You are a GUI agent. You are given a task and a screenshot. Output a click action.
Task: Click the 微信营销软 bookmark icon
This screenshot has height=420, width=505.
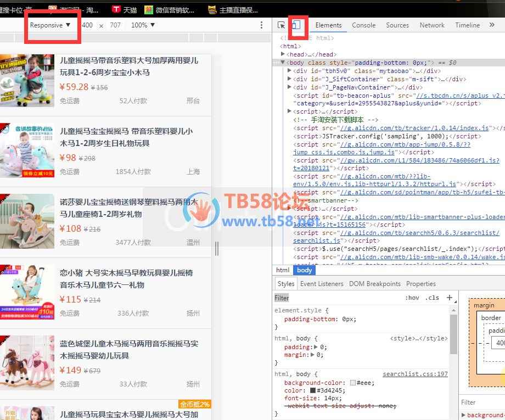(148, 10)
